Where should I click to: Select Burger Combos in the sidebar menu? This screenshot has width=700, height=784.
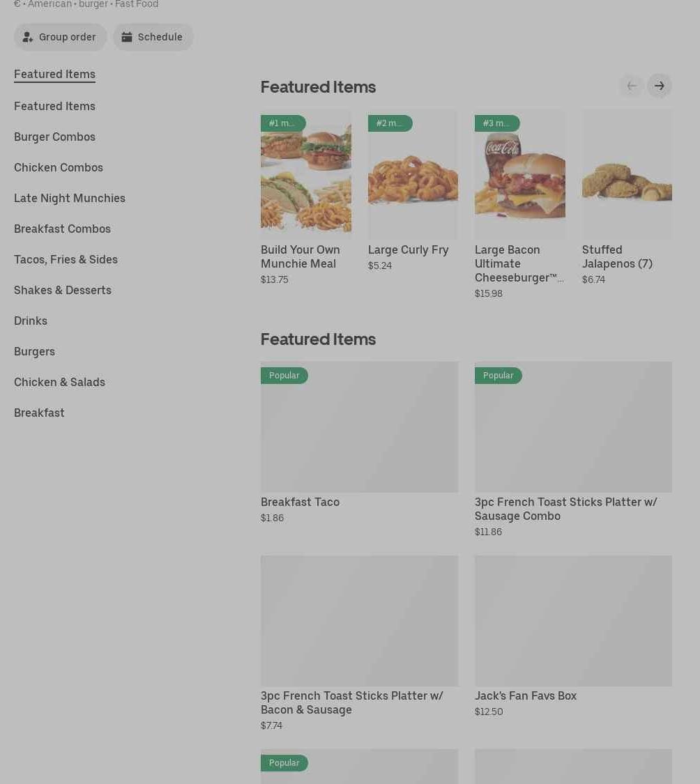click(54, 137)
